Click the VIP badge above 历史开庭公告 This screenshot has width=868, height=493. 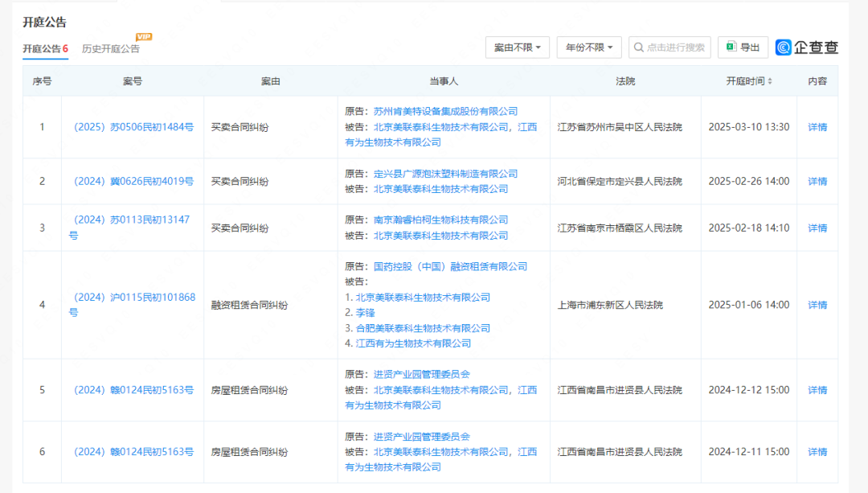(x=144, y=36)
